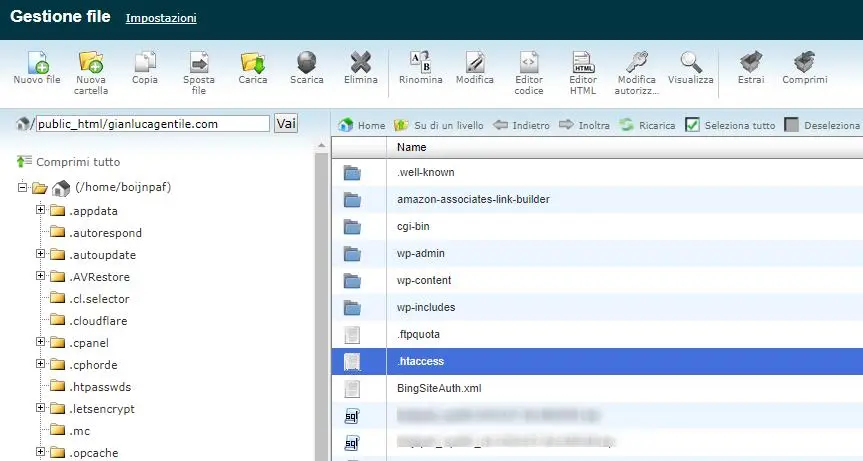The image size is (863, 461).
Task: Delete selection with Elimina
Action: 361,68
